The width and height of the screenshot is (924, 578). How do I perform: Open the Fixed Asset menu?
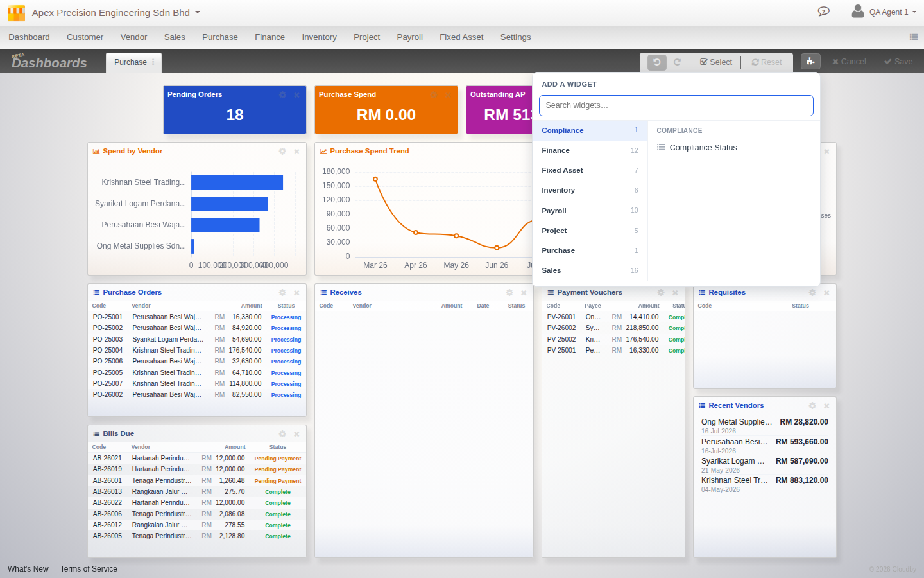tap(461, 37)
